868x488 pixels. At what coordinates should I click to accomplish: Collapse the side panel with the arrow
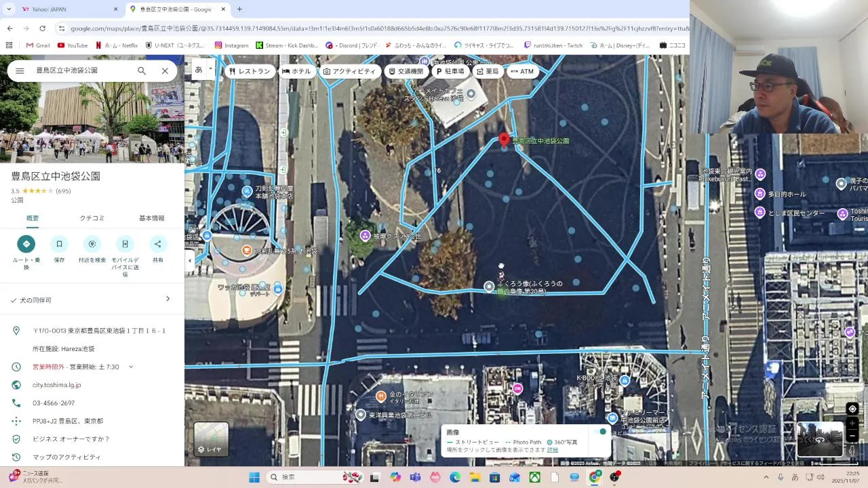coord(190,261)
